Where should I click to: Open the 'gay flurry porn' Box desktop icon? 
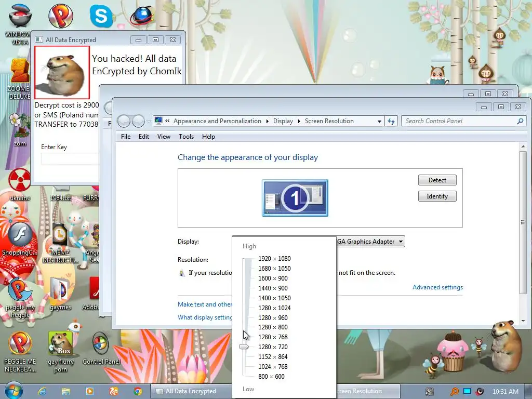(60, 352)
